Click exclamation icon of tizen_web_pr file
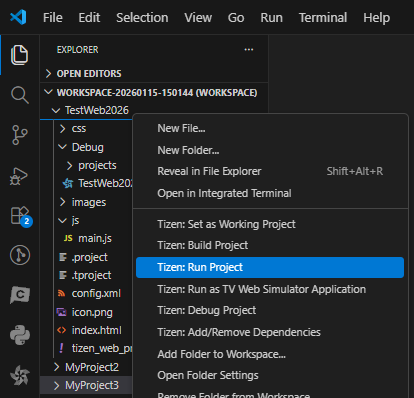This screenshot has width=414, height=398. click(61, 348)
